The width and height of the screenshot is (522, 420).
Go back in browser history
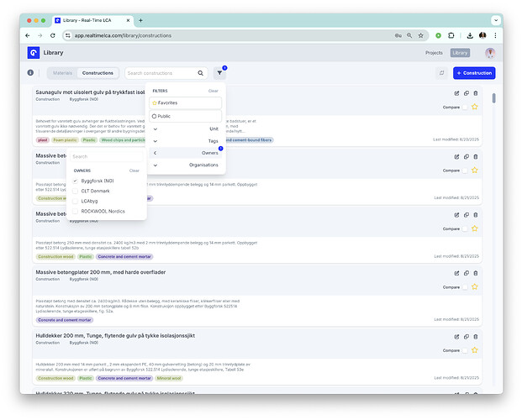[x=28, y=35]
